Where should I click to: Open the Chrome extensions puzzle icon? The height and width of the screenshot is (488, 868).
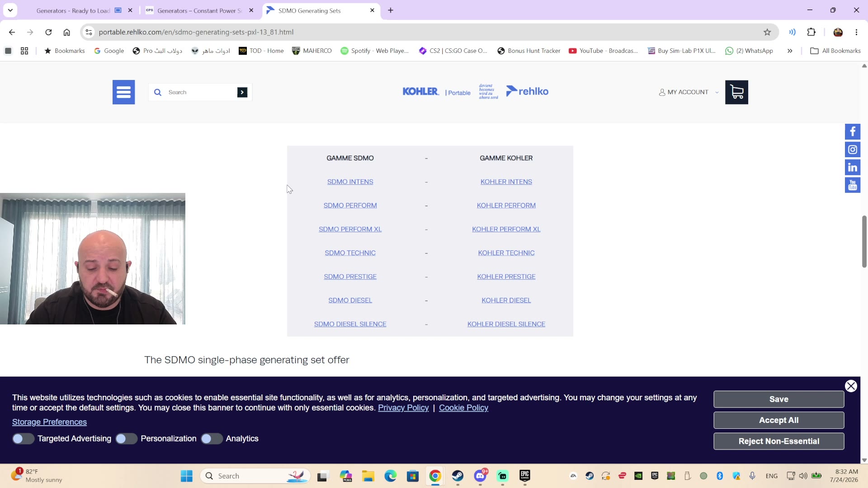[x=811, y=32]
